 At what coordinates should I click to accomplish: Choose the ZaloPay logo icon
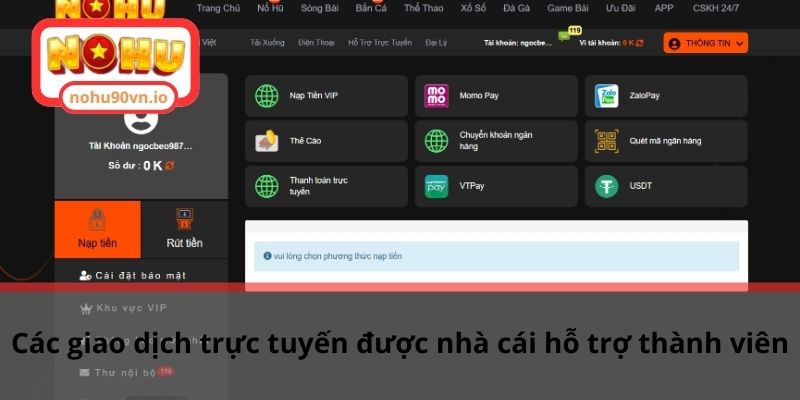click(x=607, y=96)
